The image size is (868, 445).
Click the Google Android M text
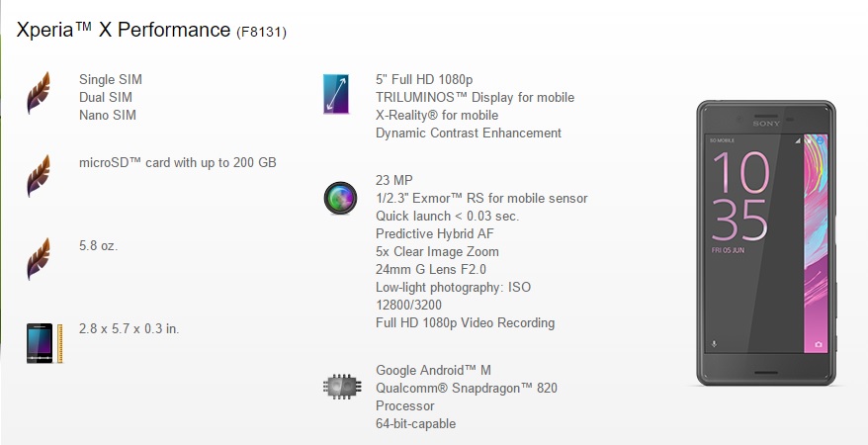433,370
